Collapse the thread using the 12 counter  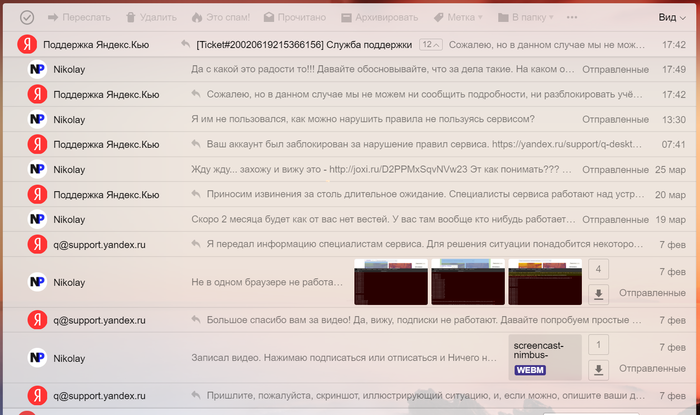pos(431,45)
